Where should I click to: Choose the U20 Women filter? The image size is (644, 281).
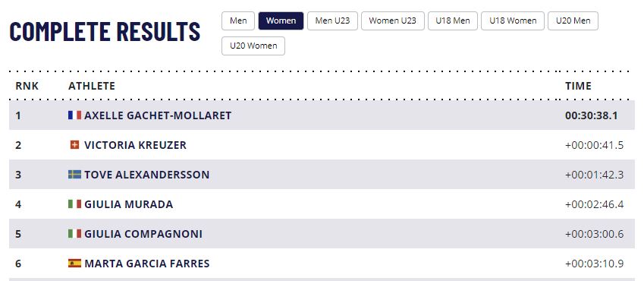[x=253, y=46]
